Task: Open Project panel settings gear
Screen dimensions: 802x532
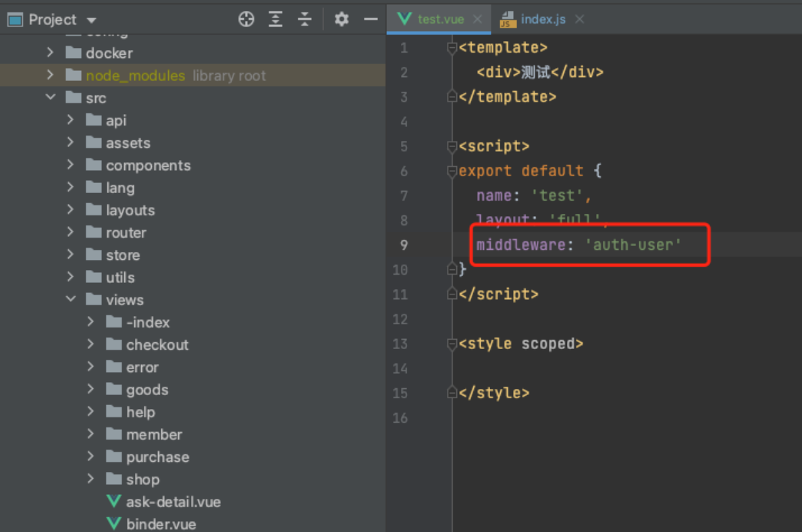Action: click(341, 20)
